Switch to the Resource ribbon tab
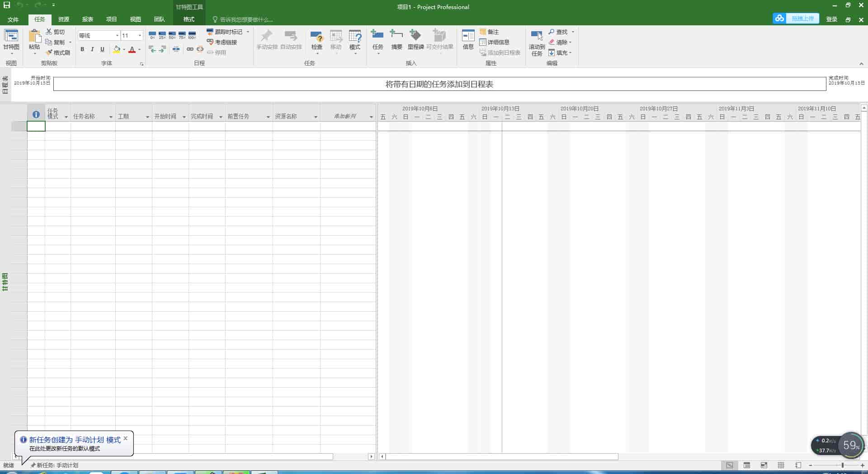The height and width of the screenshot is (474, 868). pyautogui.click(x=64, y=19)
